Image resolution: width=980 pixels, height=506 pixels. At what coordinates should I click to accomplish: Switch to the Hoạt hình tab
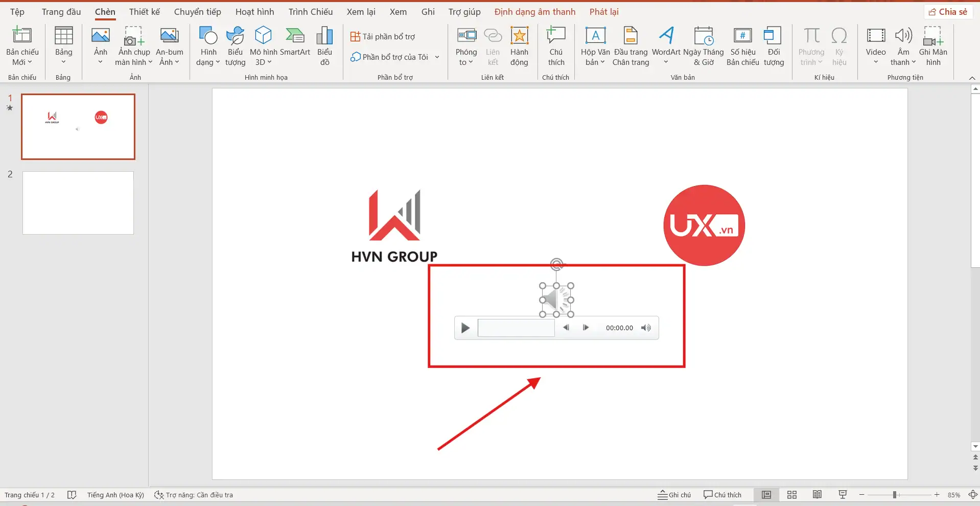click(254, 11)
